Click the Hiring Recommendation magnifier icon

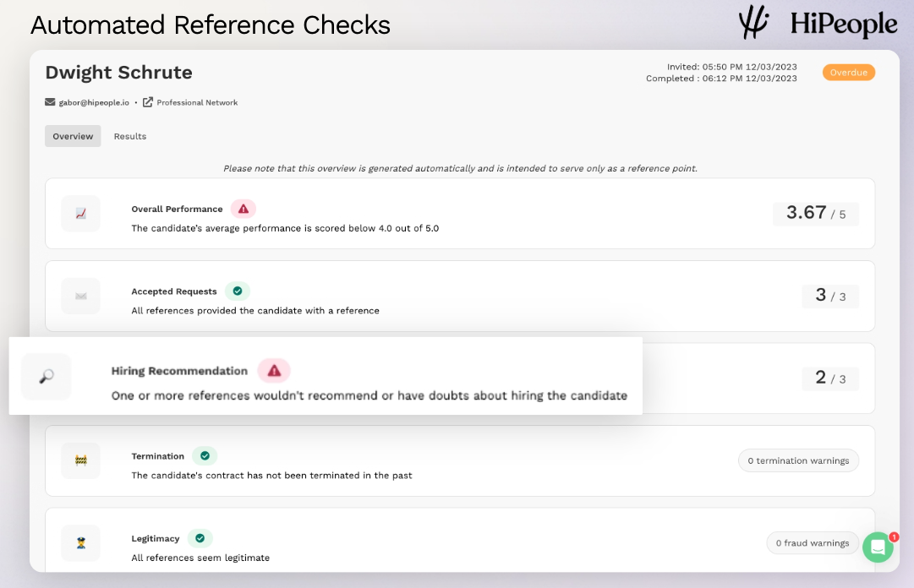[47, 377]
